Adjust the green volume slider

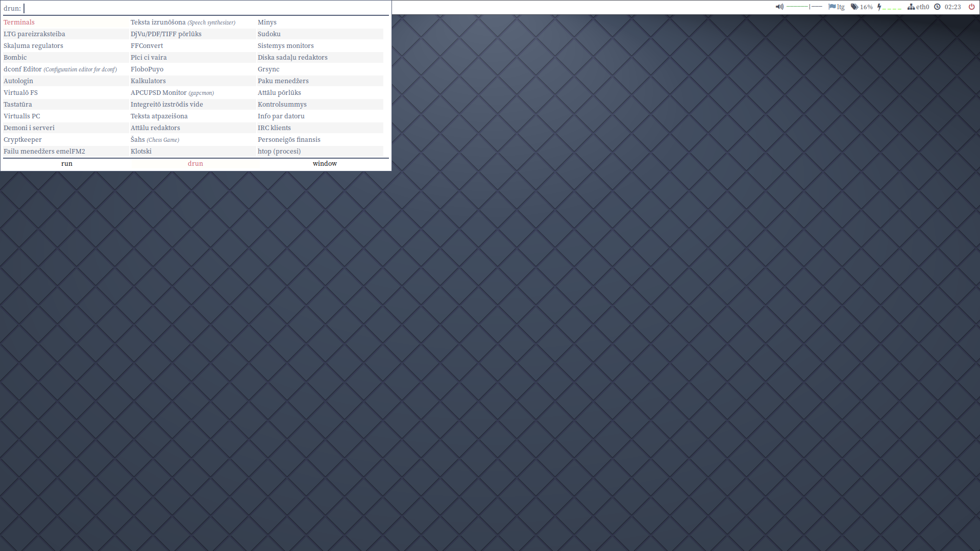point(804,7)
